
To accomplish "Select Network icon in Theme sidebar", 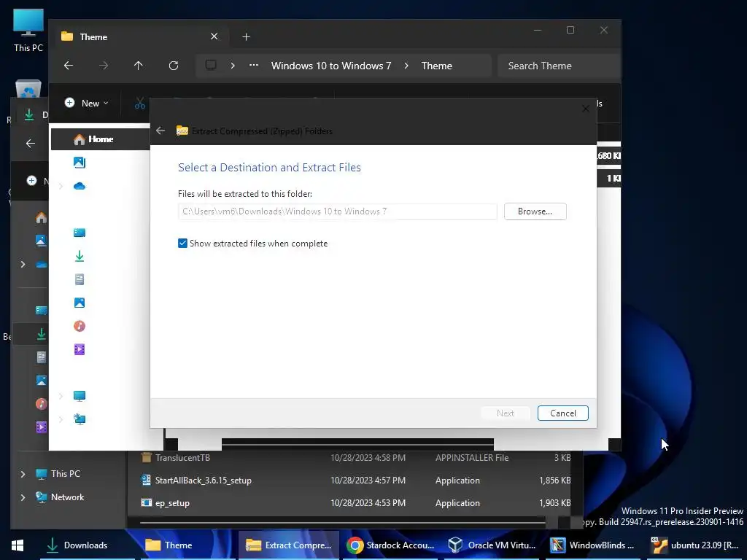I will pyautogui.click(x=80, y=419).
